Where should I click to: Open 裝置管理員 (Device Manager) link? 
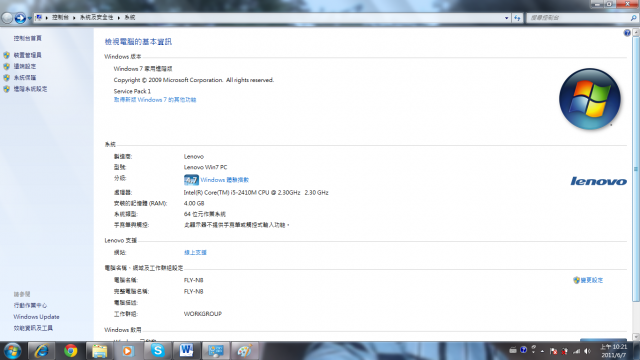point(27,55)
